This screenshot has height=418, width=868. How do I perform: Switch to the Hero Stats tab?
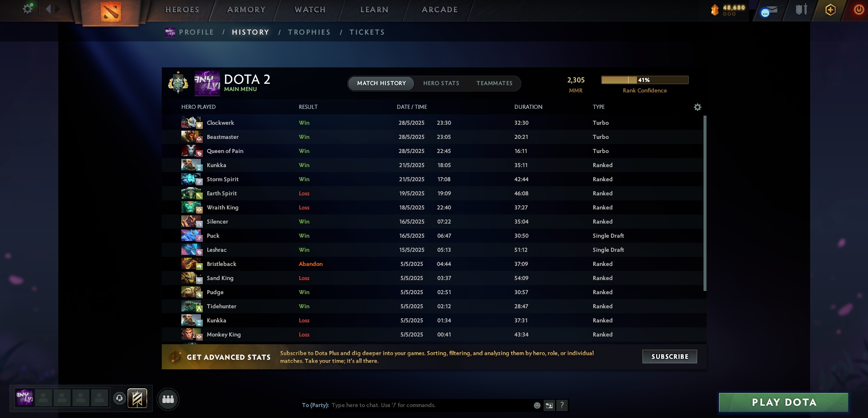tap(441, 83)
